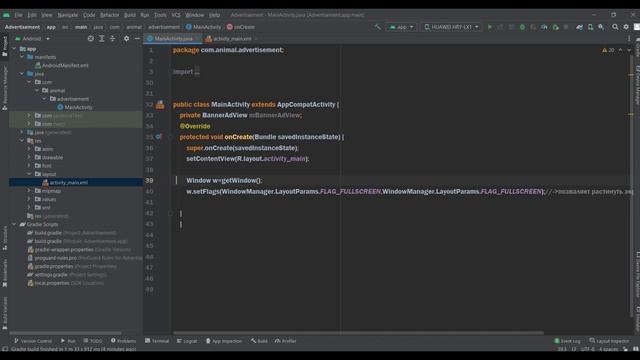The height and width of the screenshot is (360, 640).
Task: Expand the mipmap folder
Action: tap(29, 191)
